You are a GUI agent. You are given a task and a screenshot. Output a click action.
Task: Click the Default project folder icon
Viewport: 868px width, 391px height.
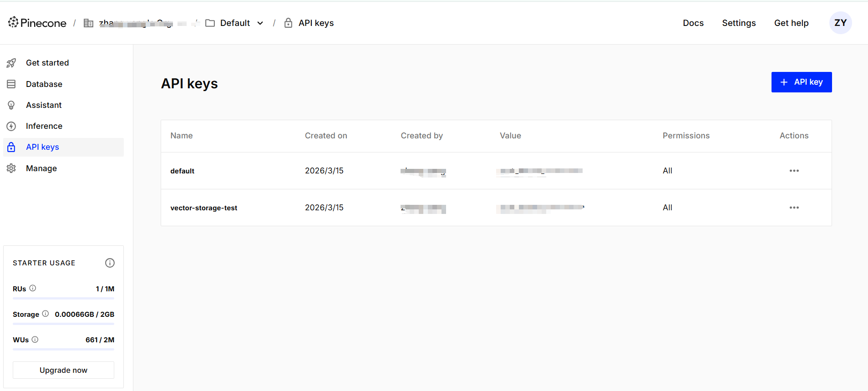pyautogui.click(x=210, y=23)
